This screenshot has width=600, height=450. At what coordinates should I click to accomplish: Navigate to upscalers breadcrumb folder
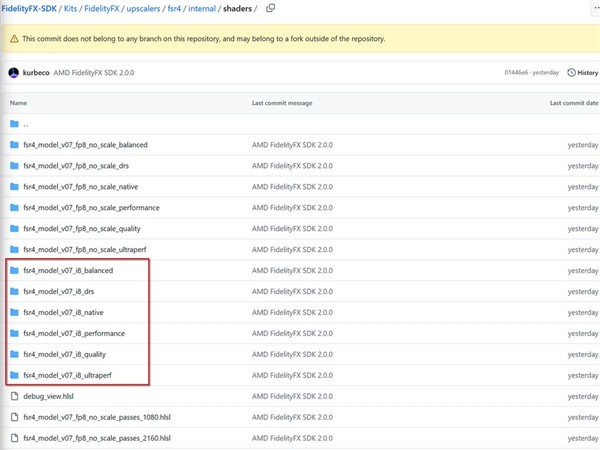click(x=143, y=8)
